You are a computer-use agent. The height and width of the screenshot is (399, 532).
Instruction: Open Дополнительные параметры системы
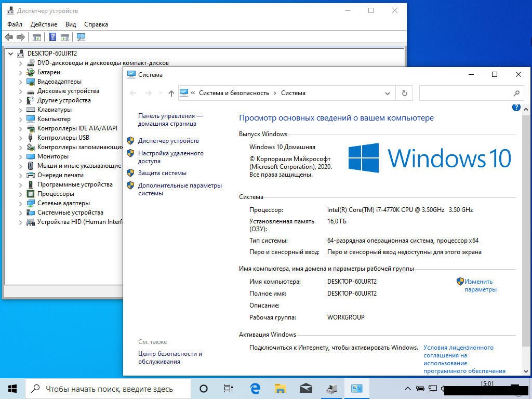click(x=180, y=189)
